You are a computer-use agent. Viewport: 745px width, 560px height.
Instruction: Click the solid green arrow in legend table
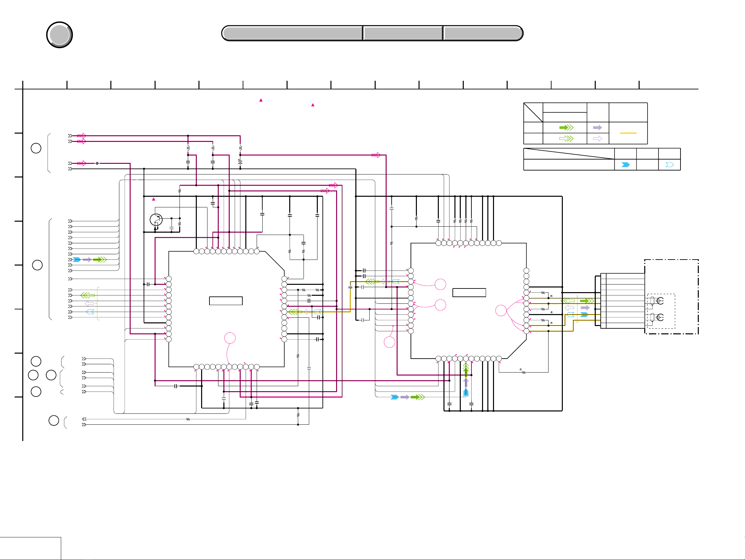566,128
